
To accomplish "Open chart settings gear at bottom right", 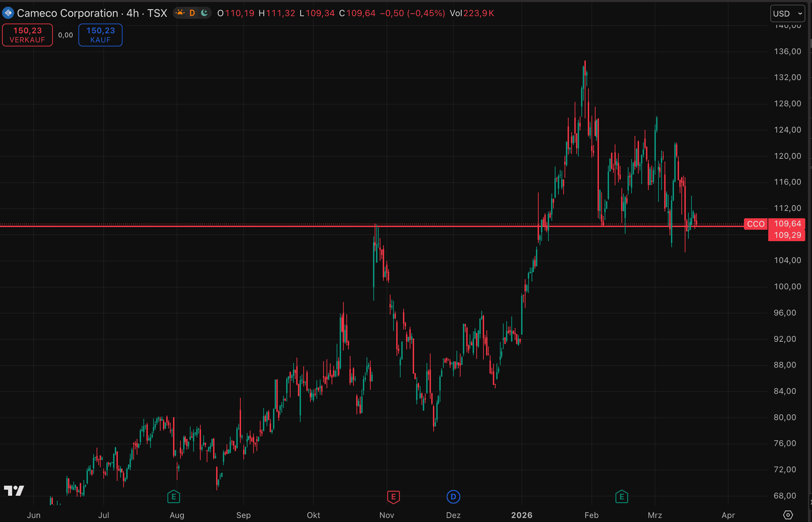I will coord(787,515).
